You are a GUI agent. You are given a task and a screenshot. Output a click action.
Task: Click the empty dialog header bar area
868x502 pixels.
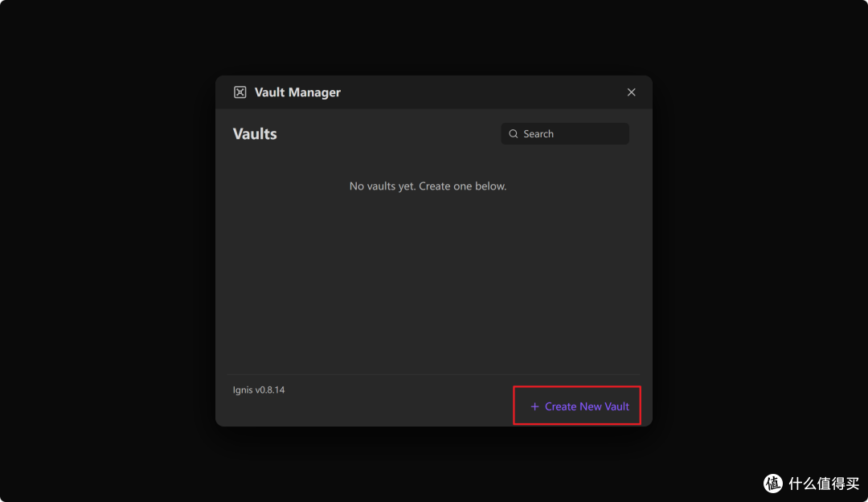pos(481,92)
